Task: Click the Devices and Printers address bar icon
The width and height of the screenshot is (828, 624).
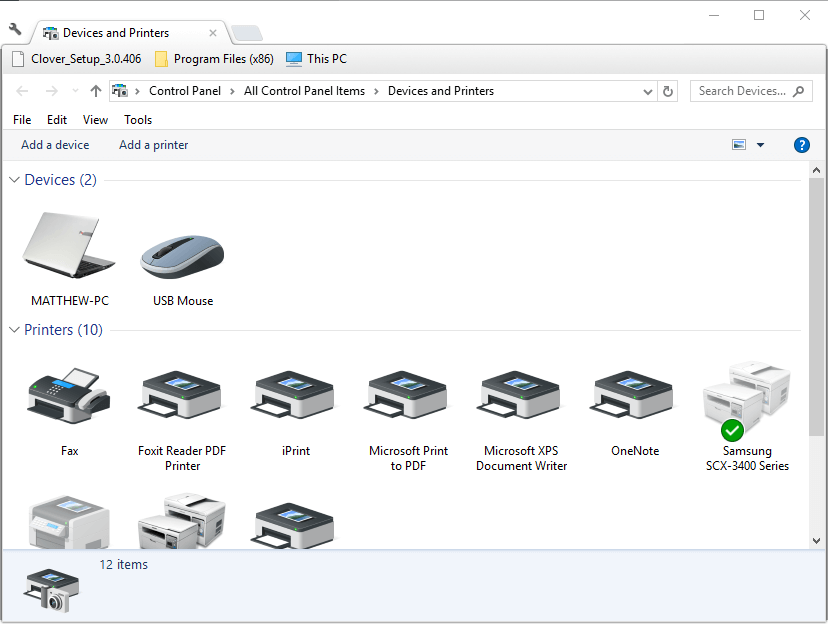Action: [x=120, y=91]
